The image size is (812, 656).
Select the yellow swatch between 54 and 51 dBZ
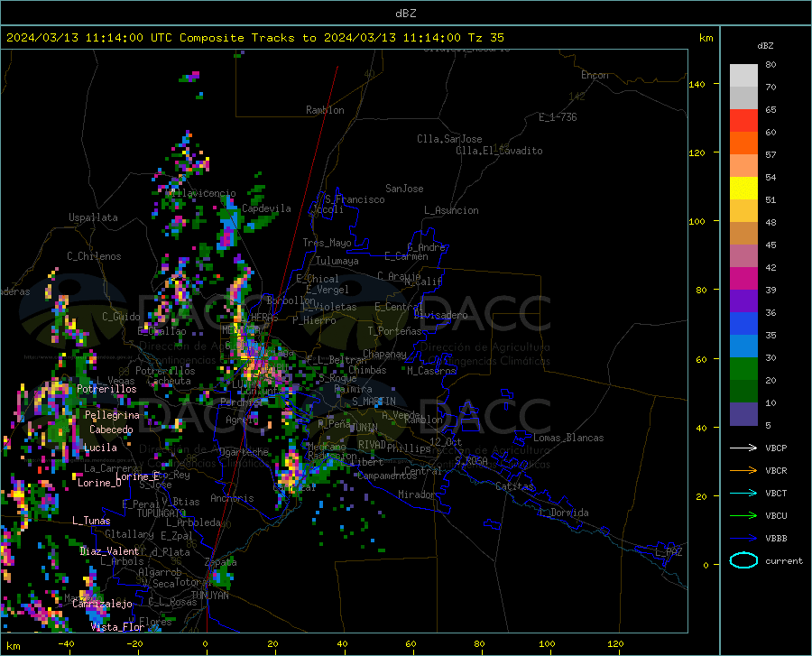click(x=743, y=189)
